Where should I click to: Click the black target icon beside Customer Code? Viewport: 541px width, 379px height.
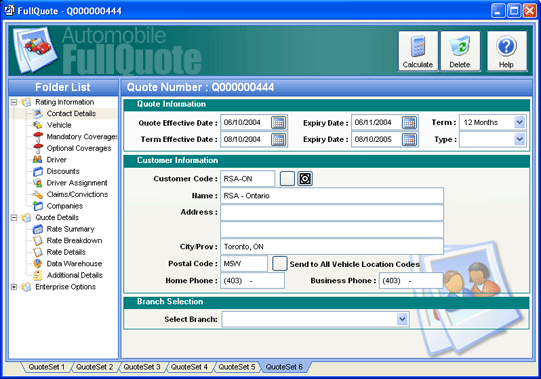point(305,179)
